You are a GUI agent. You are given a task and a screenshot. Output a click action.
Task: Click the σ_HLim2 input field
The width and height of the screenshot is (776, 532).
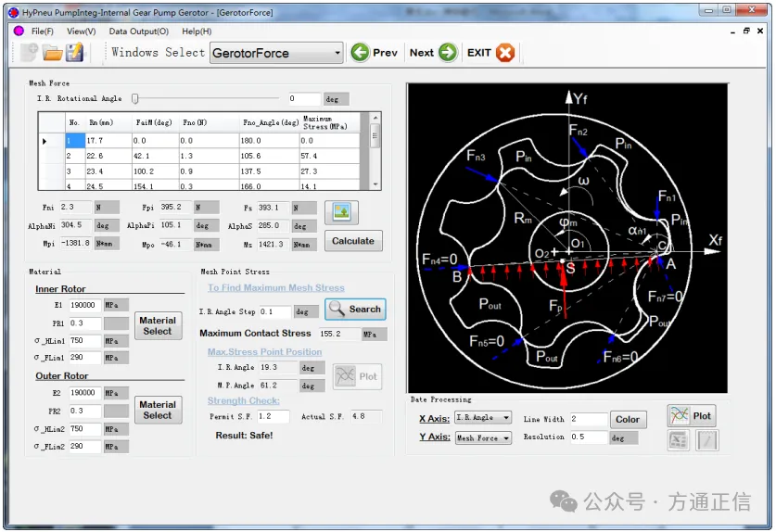(x=85, y=428)
